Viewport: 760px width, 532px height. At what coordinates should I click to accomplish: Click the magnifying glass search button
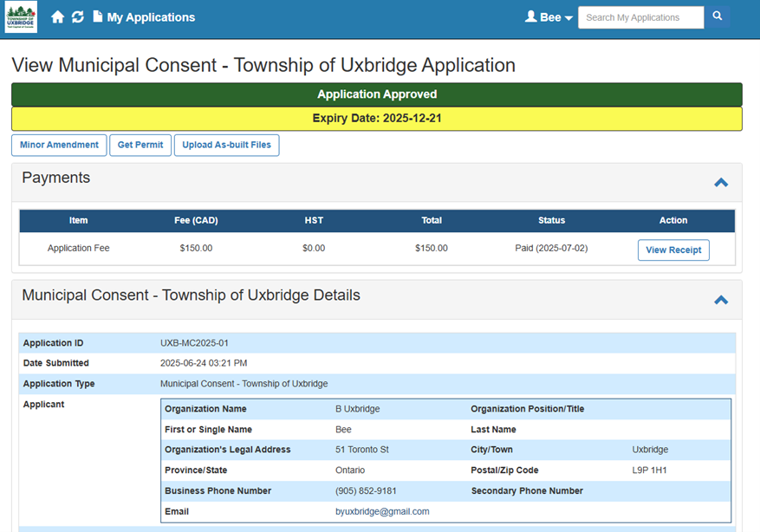coord(718,17)
